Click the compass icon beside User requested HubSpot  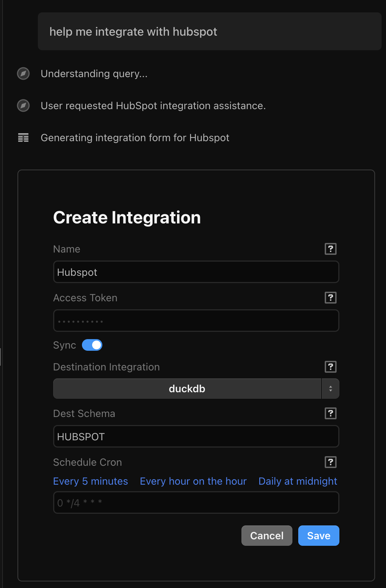[23, 106]
